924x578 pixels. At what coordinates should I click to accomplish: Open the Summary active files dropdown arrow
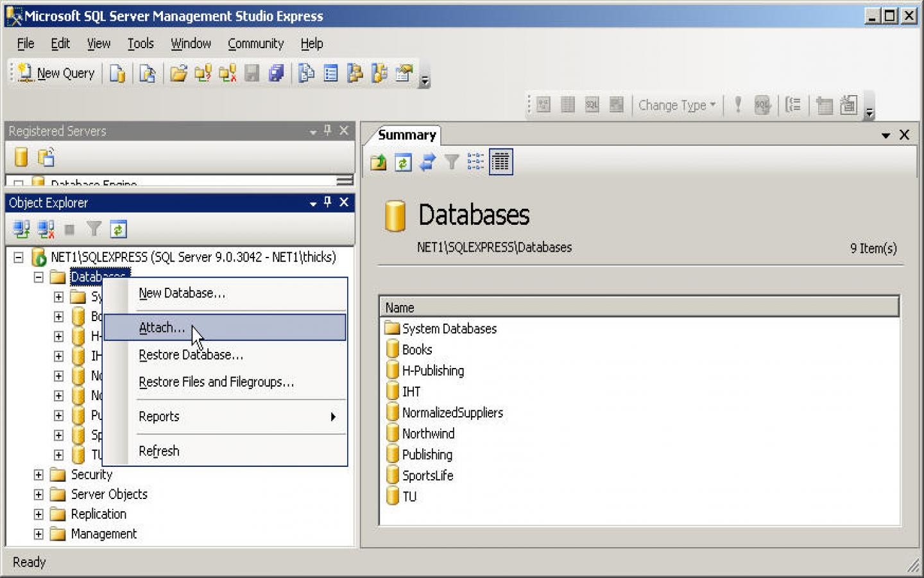click(x=886, y=136)
